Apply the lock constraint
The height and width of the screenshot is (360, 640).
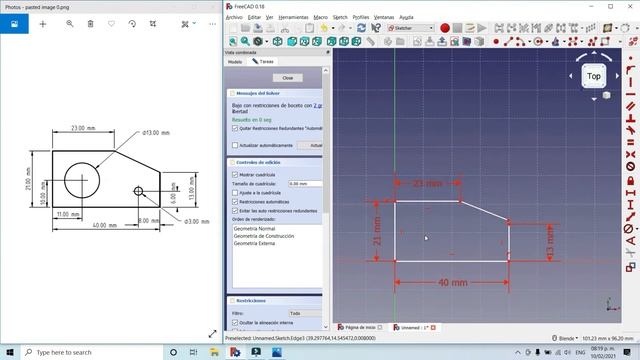[631, 180]
